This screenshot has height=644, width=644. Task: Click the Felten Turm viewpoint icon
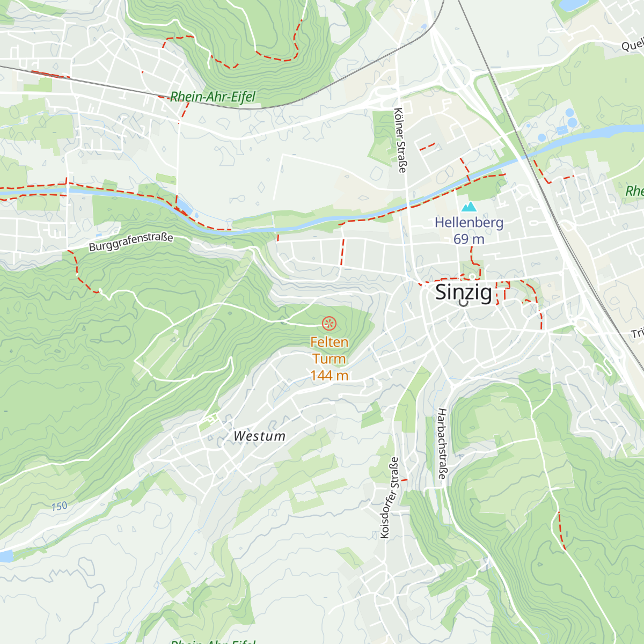click(329, 323)
